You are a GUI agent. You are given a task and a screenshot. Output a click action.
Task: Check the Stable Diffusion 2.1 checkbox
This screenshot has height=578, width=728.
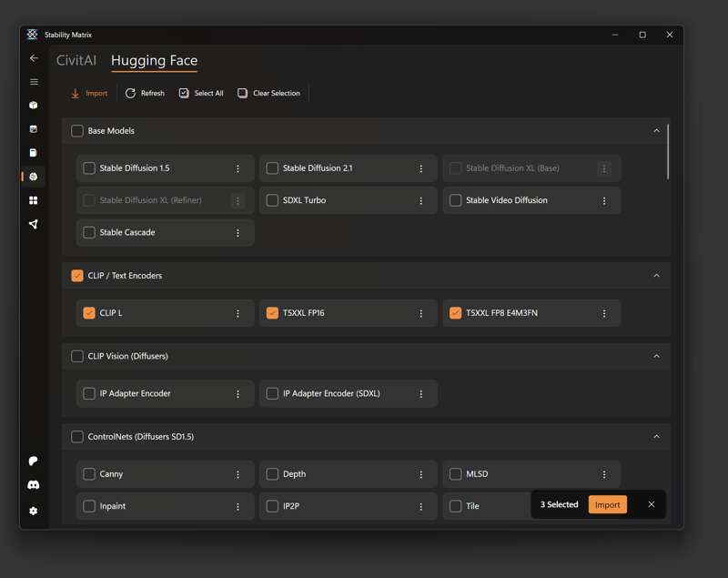272,168
